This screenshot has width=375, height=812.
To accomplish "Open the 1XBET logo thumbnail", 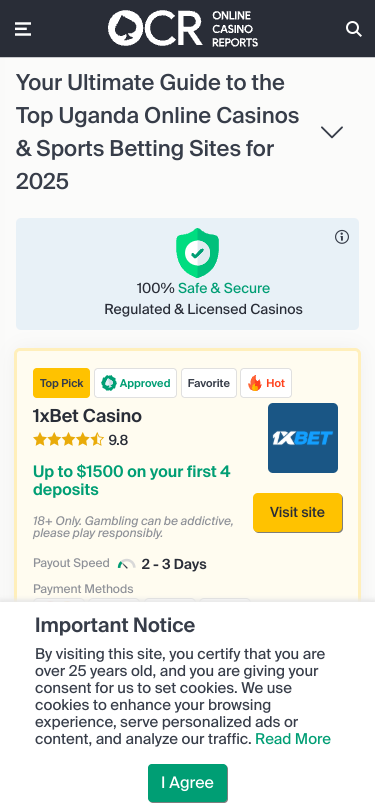I will click(303, 438).
